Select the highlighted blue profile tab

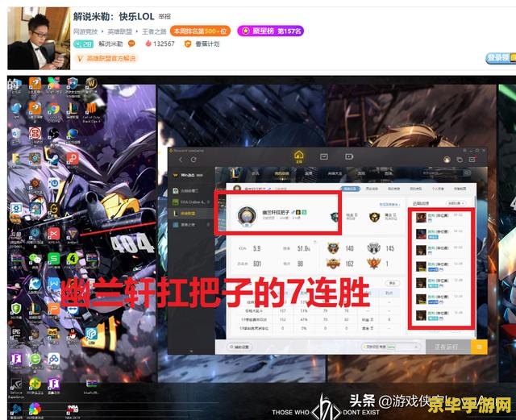tap(350, 189)
